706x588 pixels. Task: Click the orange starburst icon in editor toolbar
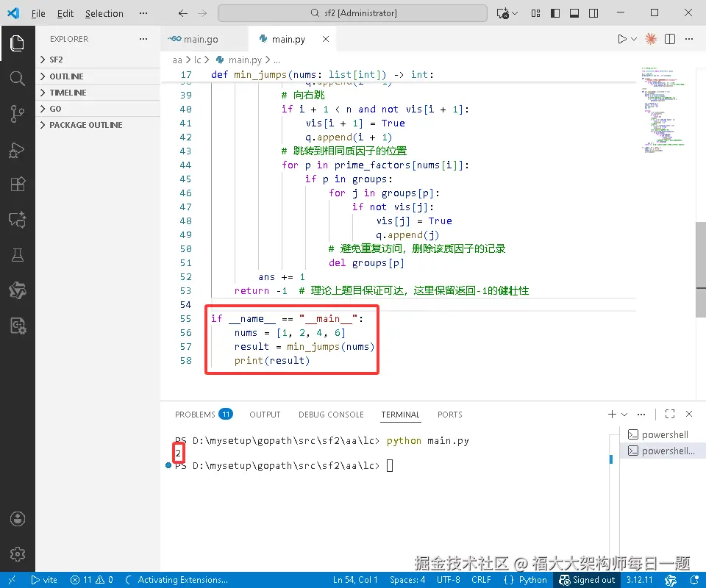coord(651,39)
